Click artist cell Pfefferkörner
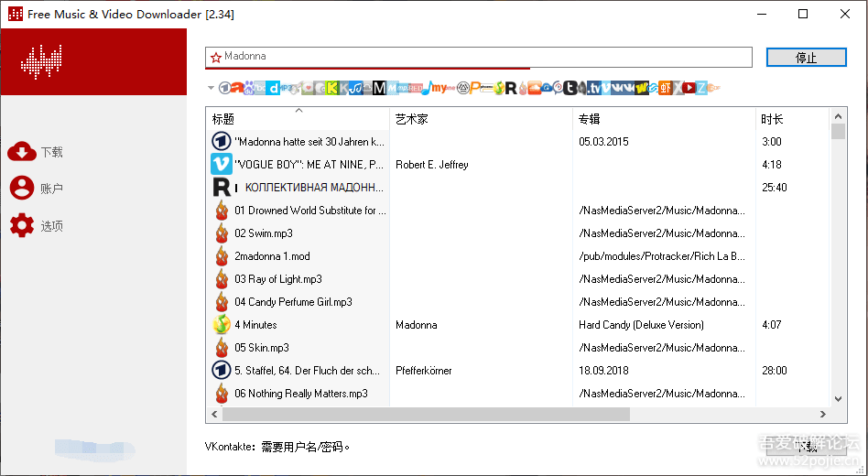This screenshot has width=868, height=476. (424, 371)
